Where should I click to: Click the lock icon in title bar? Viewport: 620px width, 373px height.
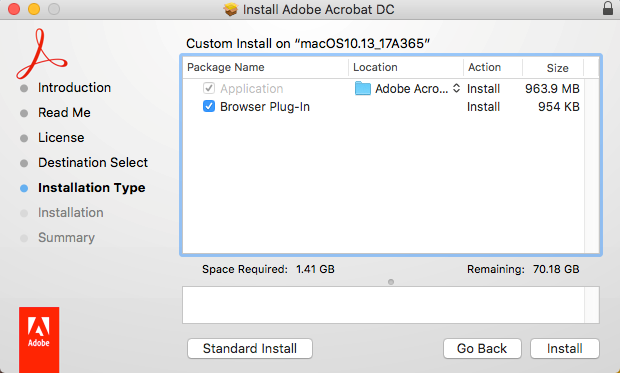coord(608,8)
